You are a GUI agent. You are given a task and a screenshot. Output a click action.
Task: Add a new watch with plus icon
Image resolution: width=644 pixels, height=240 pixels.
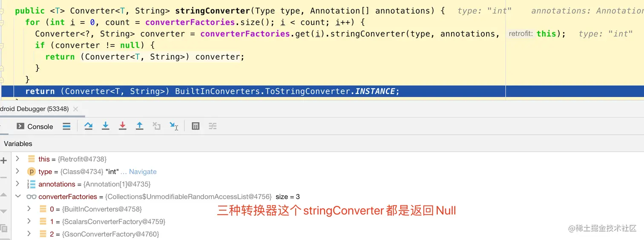coord(4,160)
